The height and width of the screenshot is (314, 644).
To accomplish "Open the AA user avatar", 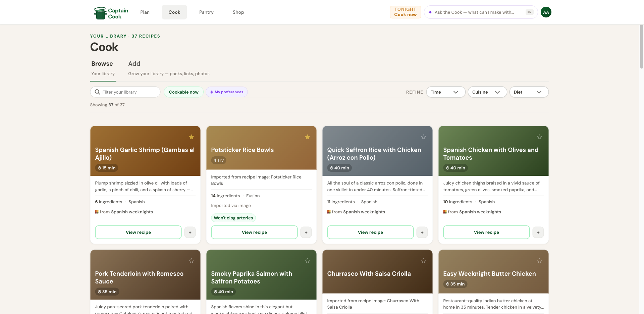I will coord(546,12).
